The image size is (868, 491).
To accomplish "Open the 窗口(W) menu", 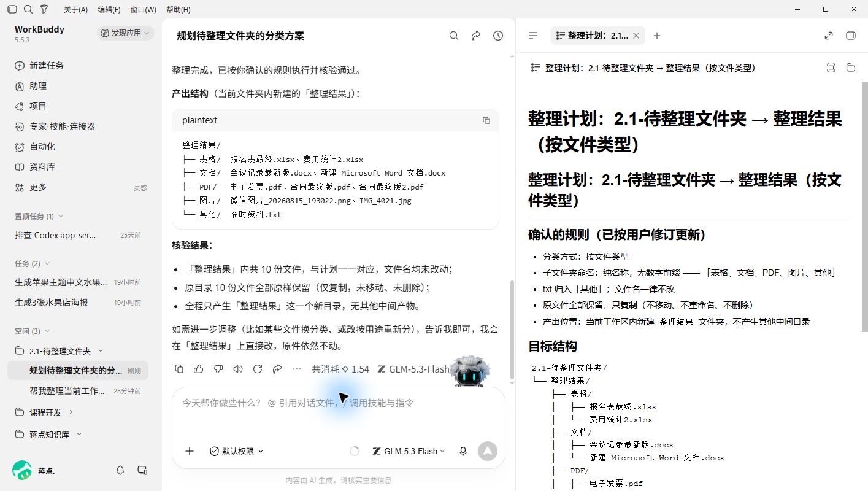I will click(x=144, y=9).
